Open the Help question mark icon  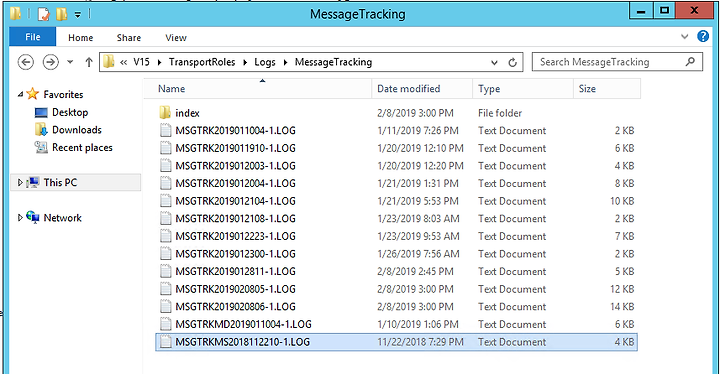703,36
